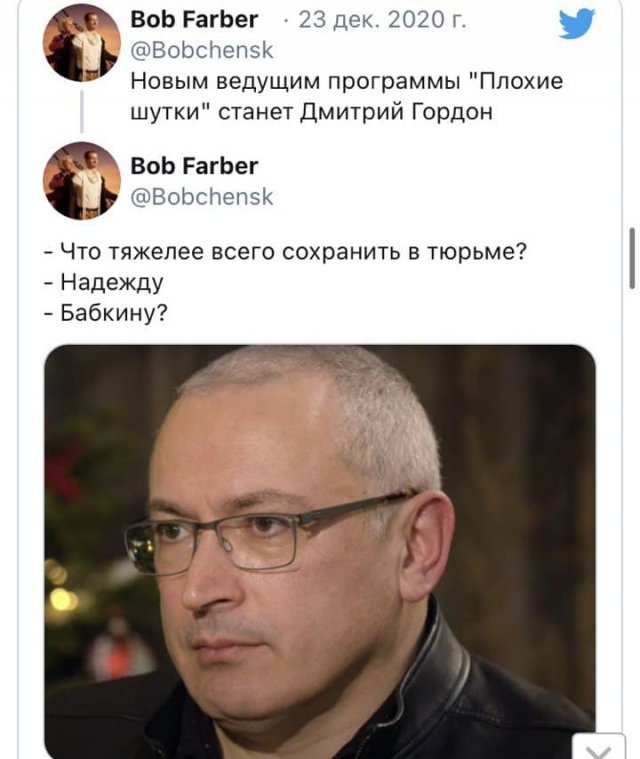Image resolution: width=640 pixels, height=759 pixels.
Task: Click the Bob Farber name in first tweet
Action: point(194,20)
